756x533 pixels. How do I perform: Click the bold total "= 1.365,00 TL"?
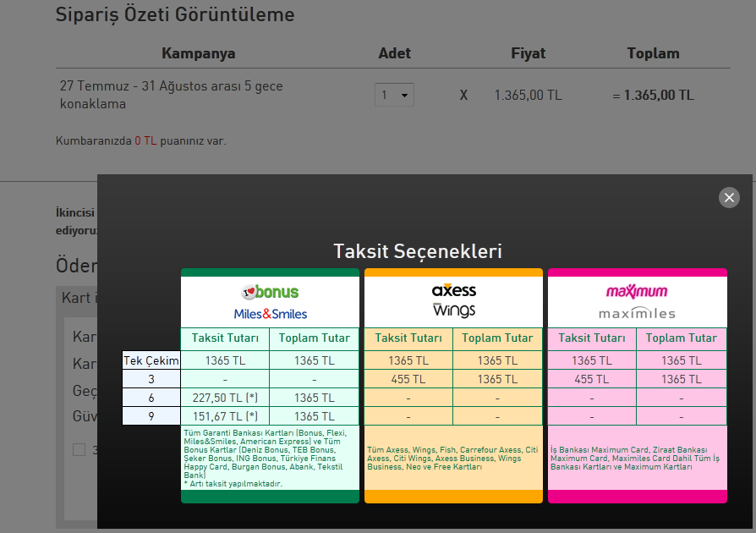coord(653,95)
